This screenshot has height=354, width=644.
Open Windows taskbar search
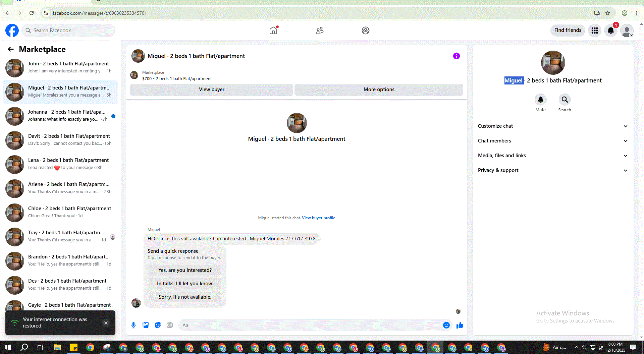pos(24,347)
